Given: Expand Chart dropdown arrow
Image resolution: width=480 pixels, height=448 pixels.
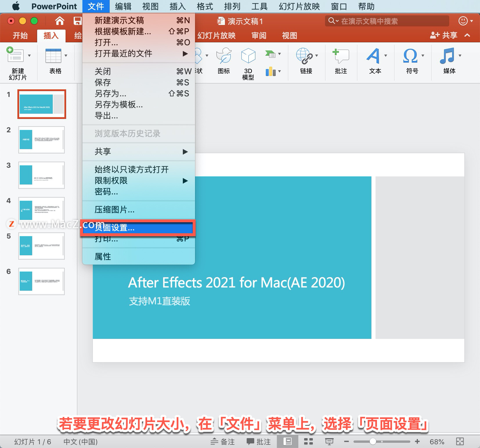Looking at the screenshot, I should 279,71.
